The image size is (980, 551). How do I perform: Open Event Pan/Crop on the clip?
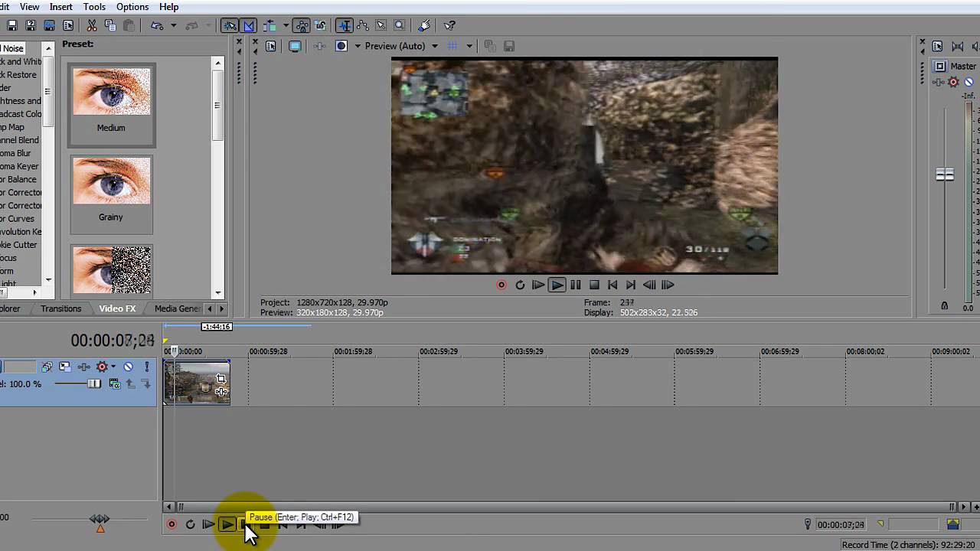pyautogui.click(x=221, y=379)
